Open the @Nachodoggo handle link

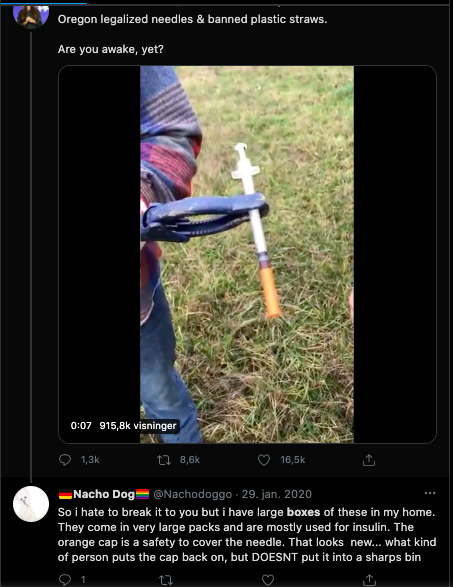tap(192, 494)
